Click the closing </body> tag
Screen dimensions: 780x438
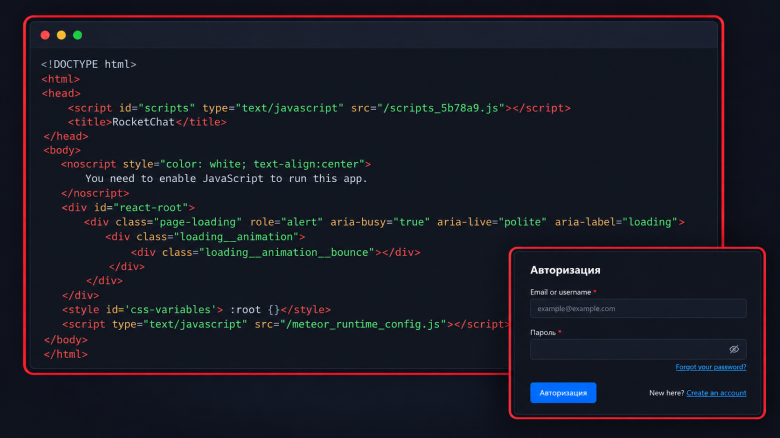pyautogui.click(x=66, y=340)
